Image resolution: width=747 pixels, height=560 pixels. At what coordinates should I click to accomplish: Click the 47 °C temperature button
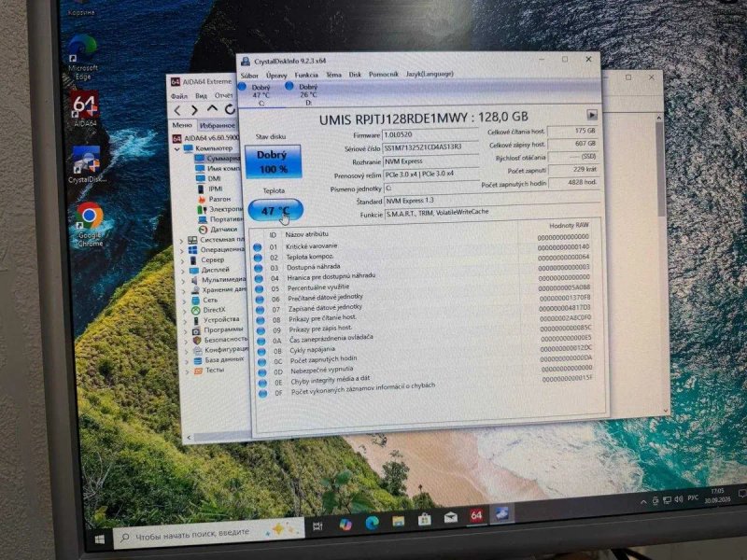click(275, 211)
